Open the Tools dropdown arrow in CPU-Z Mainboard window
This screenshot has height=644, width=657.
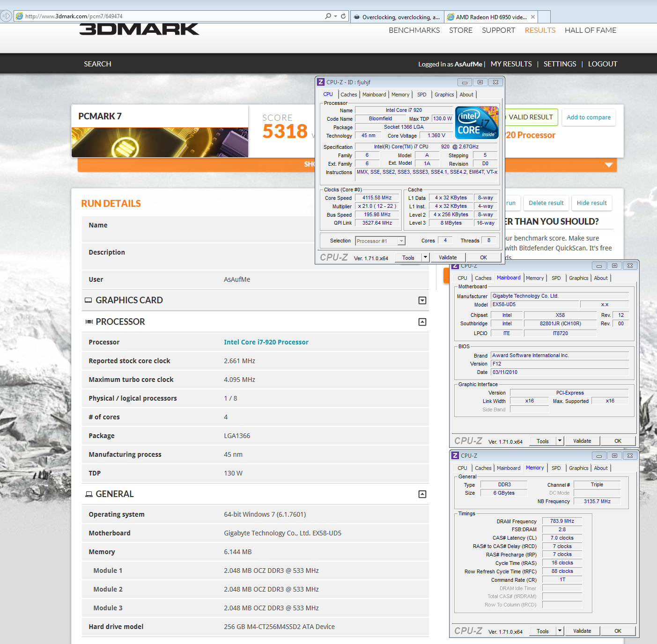[560, 441]
